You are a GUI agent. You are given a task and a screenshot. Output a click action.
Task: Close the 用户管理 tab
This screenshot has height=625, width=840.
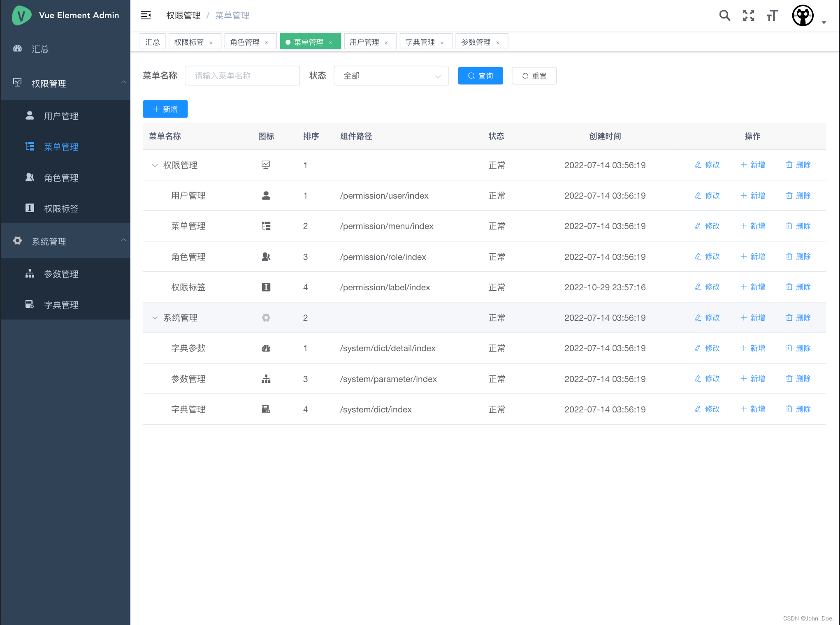click(x=386, y=43)
